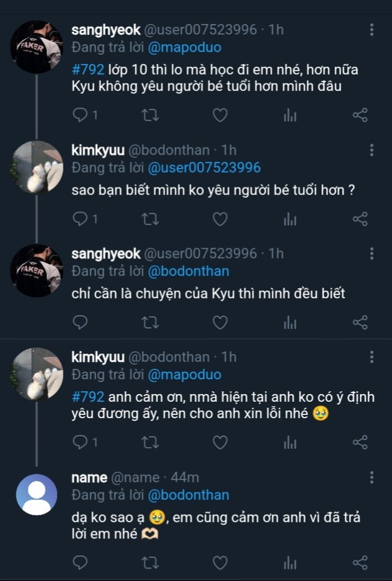Reply to kimkyuu's 'sao bạn biết' tweet

pyautogui.click(x=80, y=219)
